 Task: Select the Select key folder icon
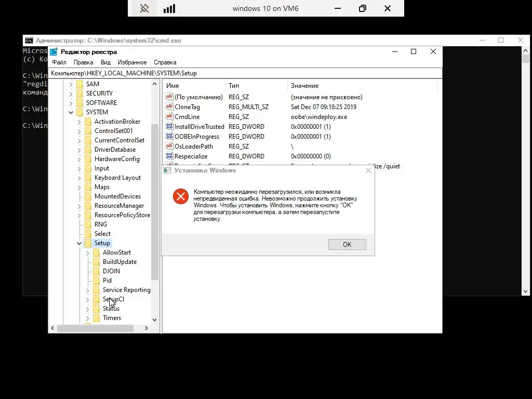88,233
